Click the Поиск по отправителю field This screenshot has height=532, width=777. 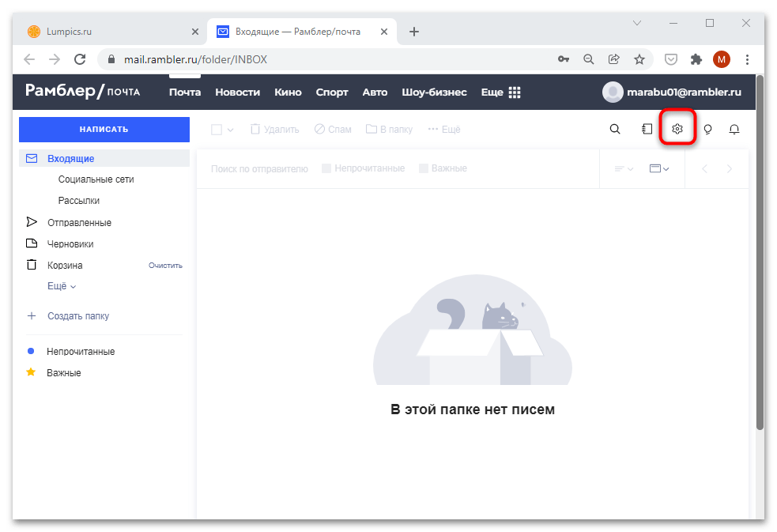[259, 169]
